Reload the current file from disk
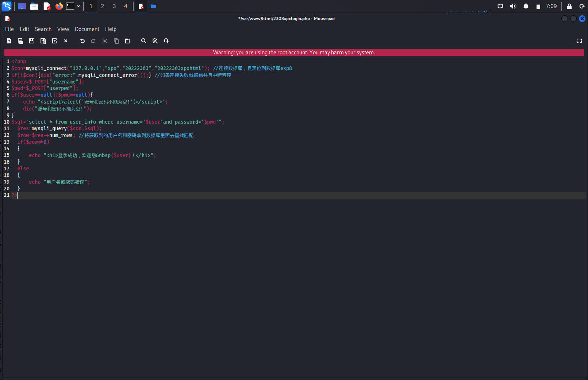 pos(54,41)
